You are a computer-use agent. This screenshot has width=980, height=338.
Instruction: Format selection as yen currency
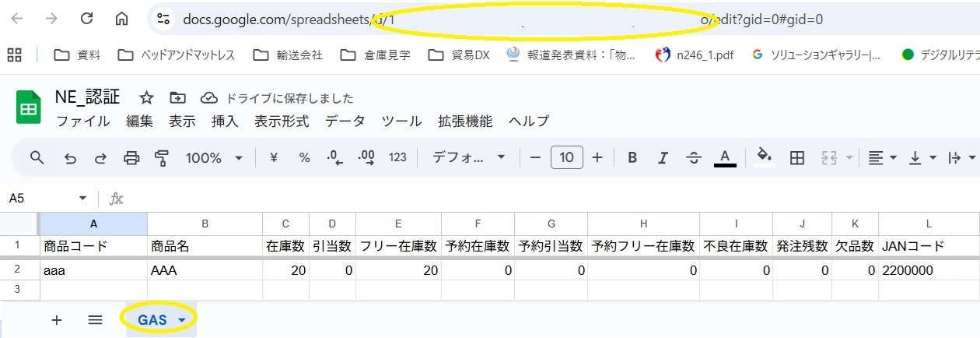[274, 157]
